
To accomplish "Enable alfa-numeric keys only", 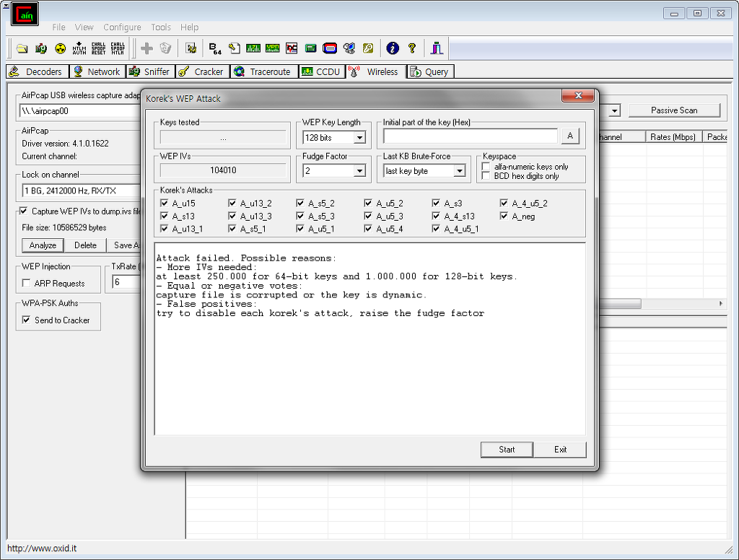I will click(486, 167).
